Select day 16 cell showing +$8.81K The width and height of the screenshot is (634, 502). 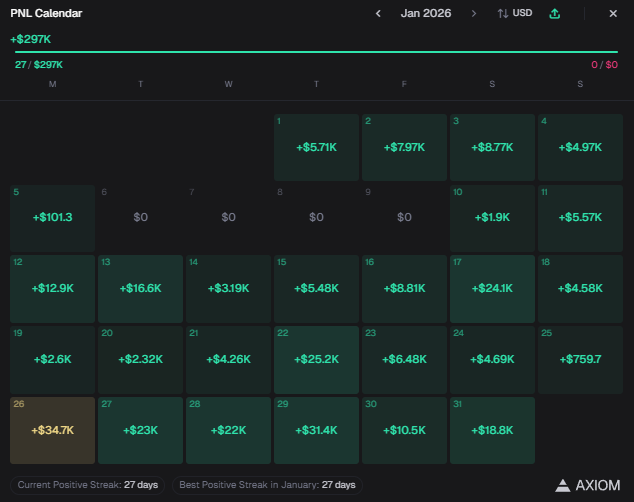404,289
